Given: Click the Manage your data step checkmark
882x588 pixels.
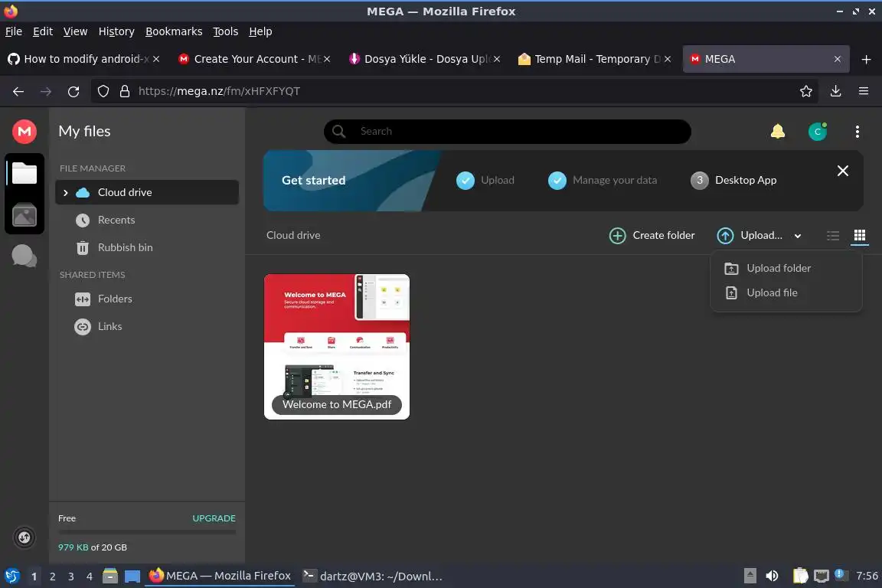Looking at the screenshot, I should click(x=557, y=180).
